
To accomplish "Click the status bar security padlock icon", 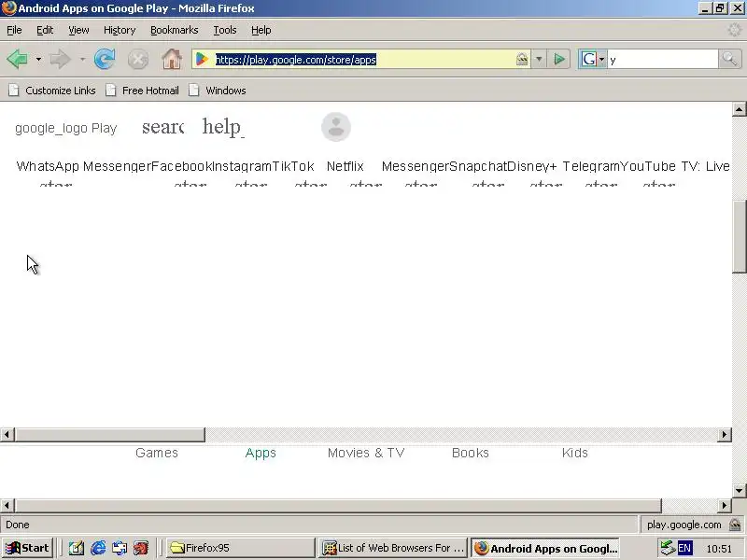I will (x=735, y=525).
